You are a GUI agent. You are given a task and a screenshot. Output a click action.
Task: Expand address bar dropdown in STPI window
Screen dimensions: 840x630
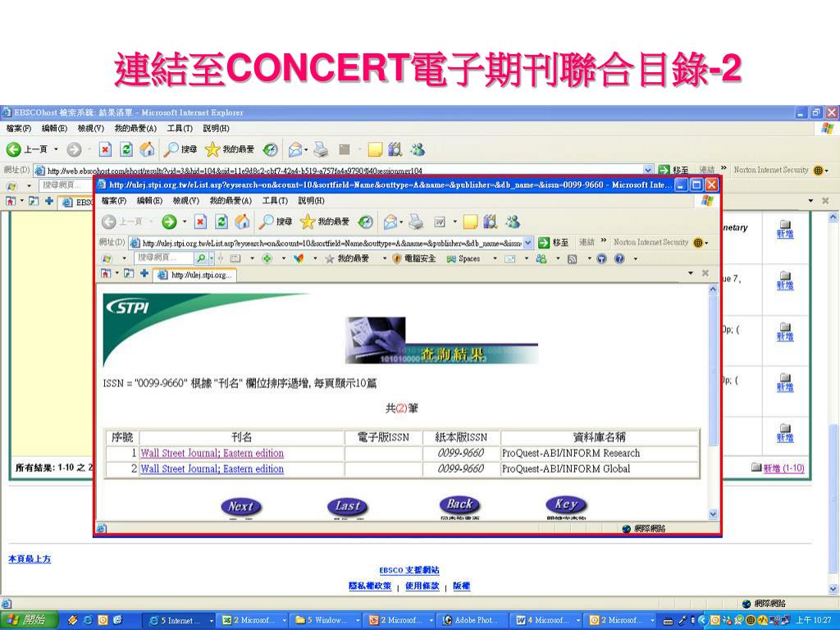pyautogui.click(x=528, y=243)
